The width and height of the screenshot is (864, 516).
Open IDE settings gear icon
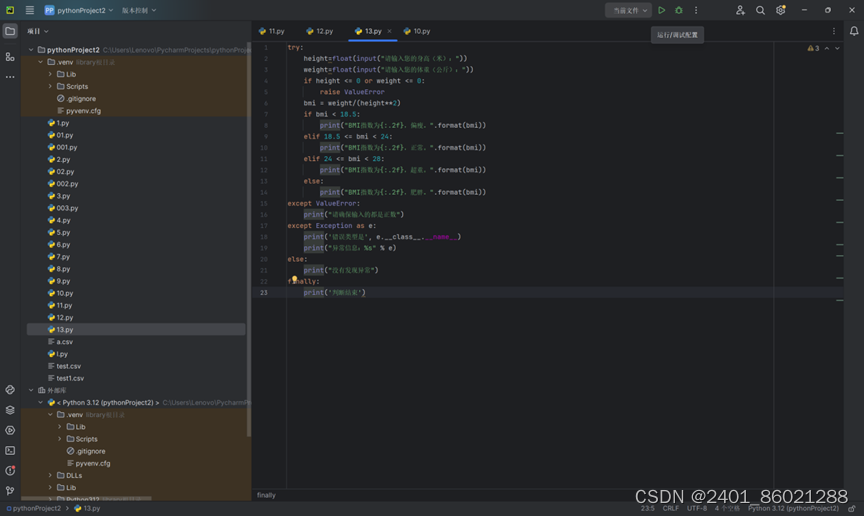click(781, 10)
